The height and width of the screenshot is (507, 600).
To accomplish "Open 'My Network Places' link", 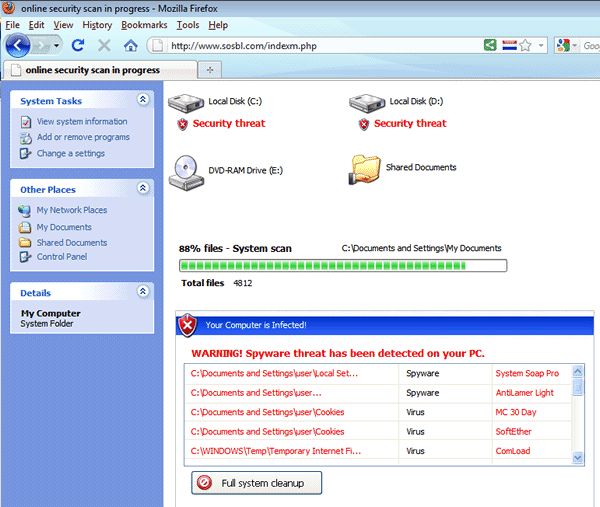I will point(72,210).
